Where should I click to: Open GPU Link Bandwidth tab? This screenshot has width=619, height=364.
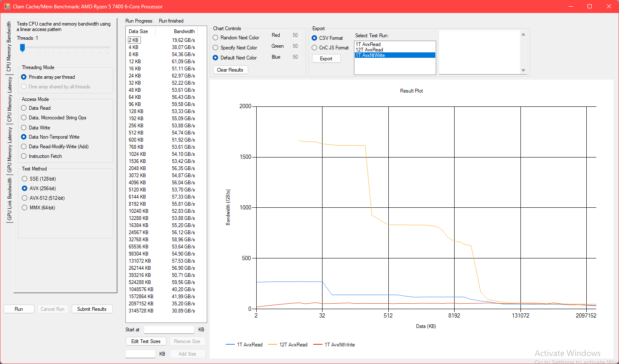pyautogui.click(x=9, y=199)
